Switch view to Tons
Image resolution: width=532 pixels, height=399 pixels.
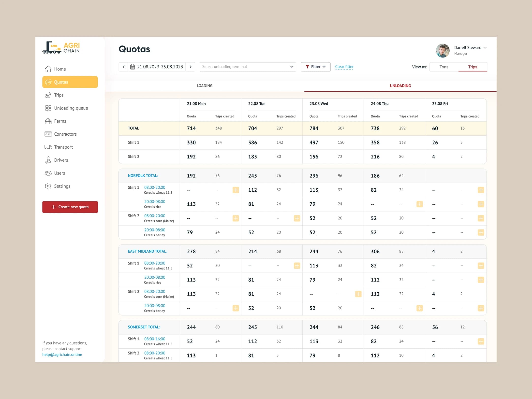(444, 67)
